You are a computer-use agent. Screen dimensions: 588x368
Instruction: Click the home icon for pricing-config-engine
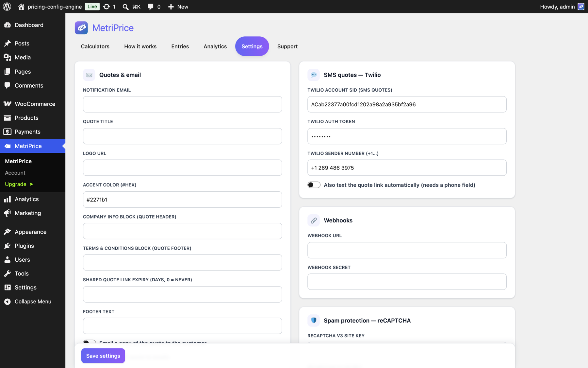click(x=21, y=7)
